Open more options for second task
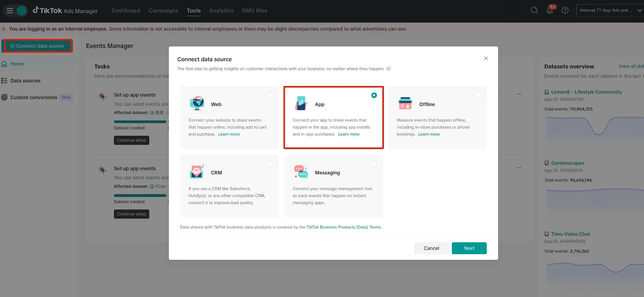 519,168
